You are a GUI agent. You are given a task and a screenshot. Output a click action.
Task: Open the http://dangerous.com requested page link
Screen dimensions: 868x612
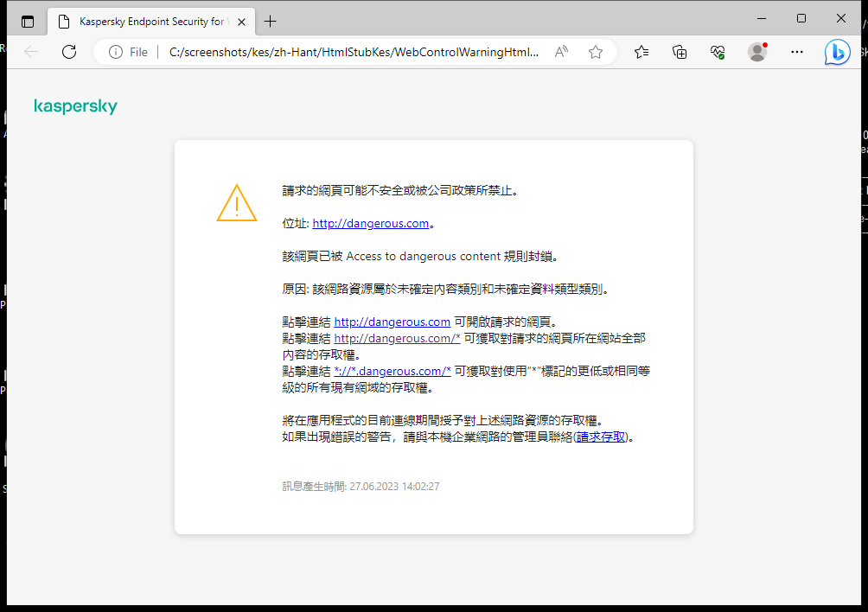pyautogui.click(x=392, y=322)
